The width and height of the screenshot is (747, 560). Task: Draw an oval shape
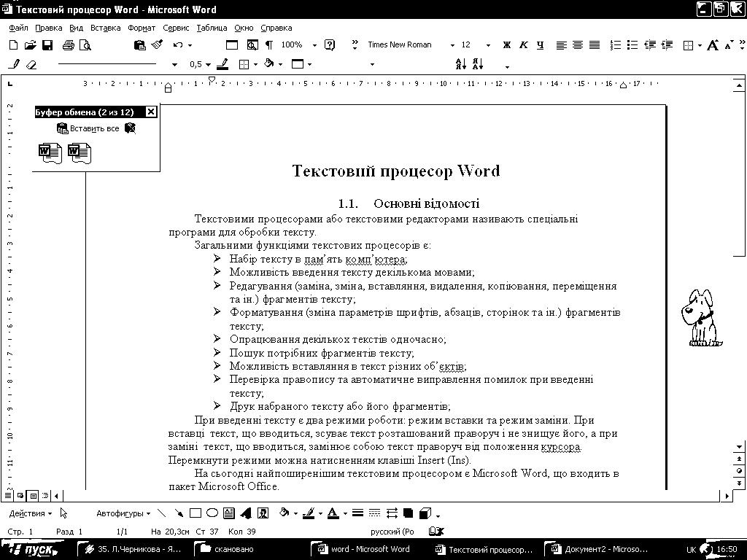212,513
